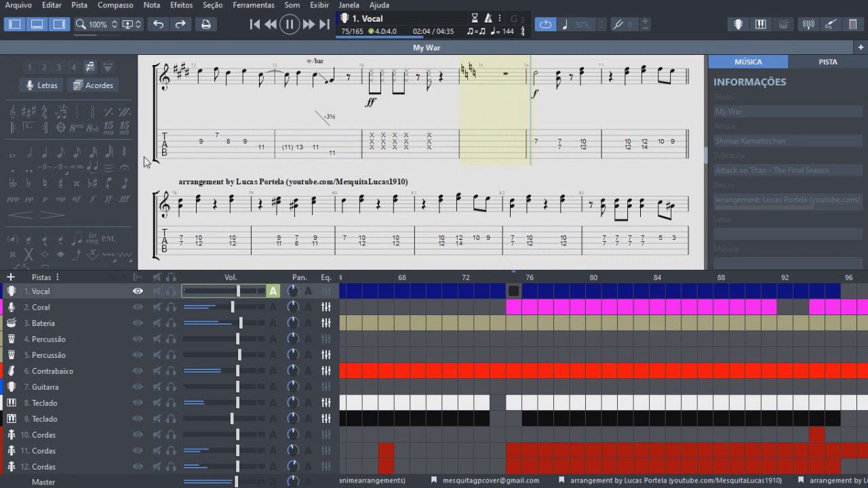Undo the last action
This screenshot has height=488, width=868.
click(158, 24)
